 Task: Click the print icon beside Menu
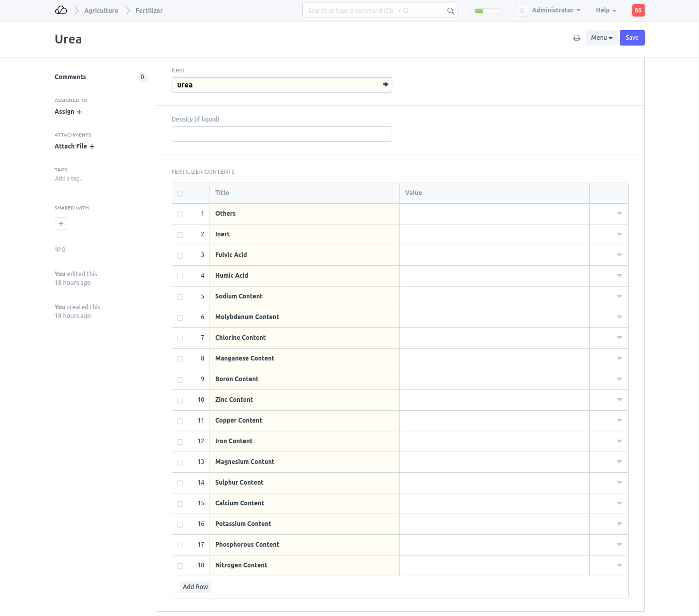tap(576, 38)
